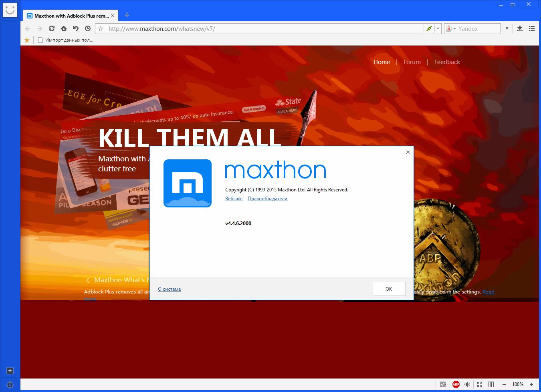Click the Maxthon copyright line
Image resolution: width=541 pixels, height=392 pixels.
[287, 190]
